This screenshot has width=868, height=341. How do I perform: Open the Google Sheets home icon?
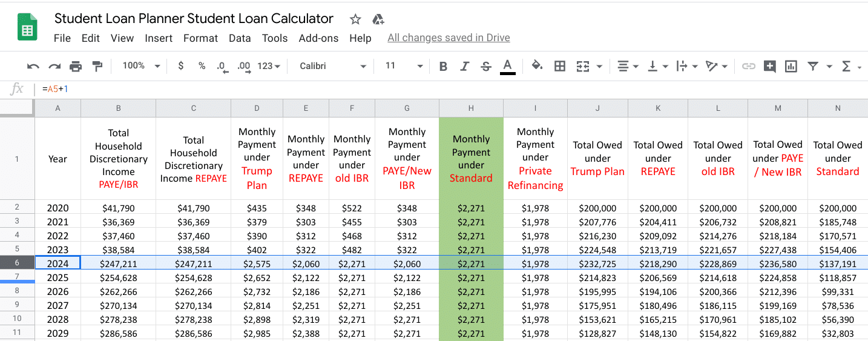(27, 28)
